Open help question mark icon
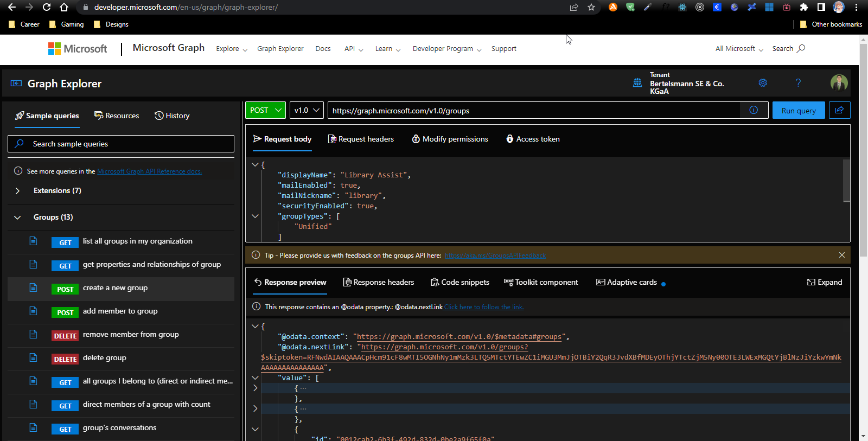Image resolution: width=868 pixels, height=441 pixels. pos(798,83)
